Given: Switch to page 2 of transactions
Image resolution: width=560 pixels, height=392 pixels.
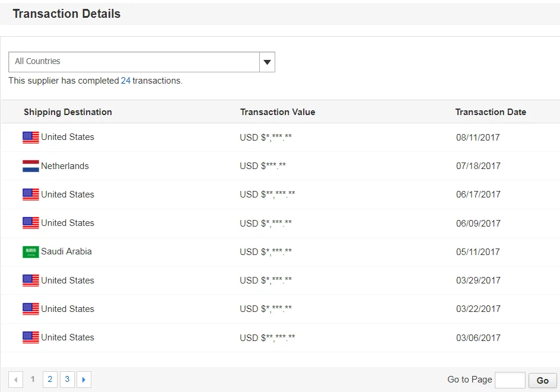Looking at the screenshot, I should [x=50, y=380].
